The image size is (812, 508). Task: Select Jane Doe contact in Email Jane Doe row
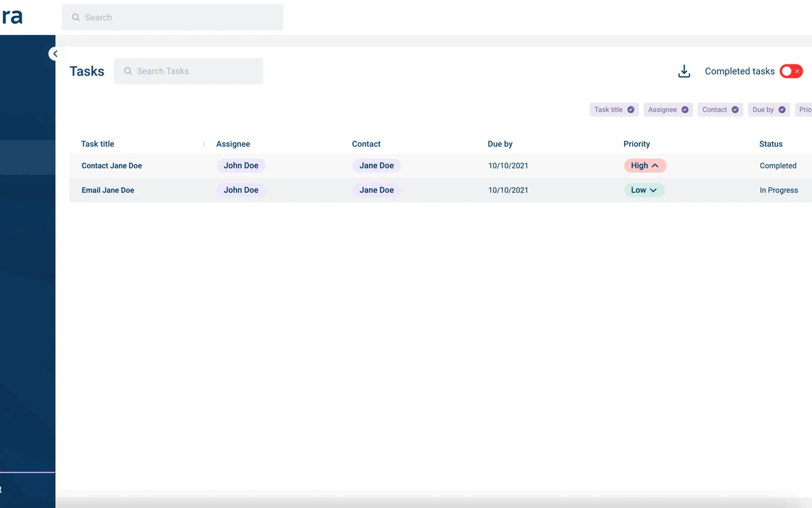[x=376, y=189]
